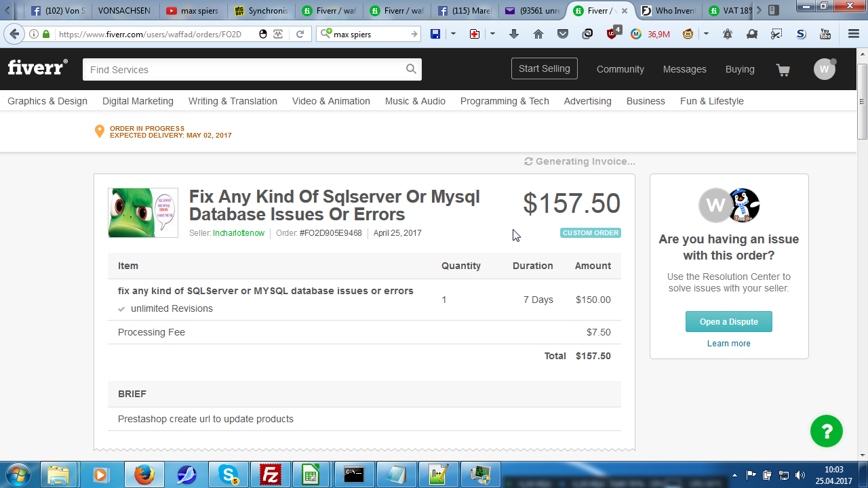Viewport: 868px width, 488px height.
Task: Open Windows Explorer from the taskbar
Action: point(59,474)
